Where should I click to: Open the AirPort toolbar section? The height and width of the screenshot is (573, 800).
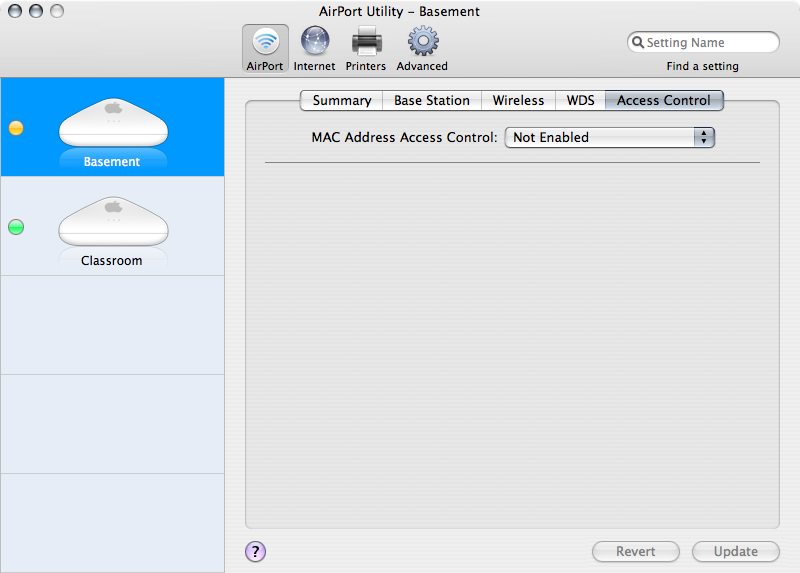pyautogui.click(x=265, y=48)
